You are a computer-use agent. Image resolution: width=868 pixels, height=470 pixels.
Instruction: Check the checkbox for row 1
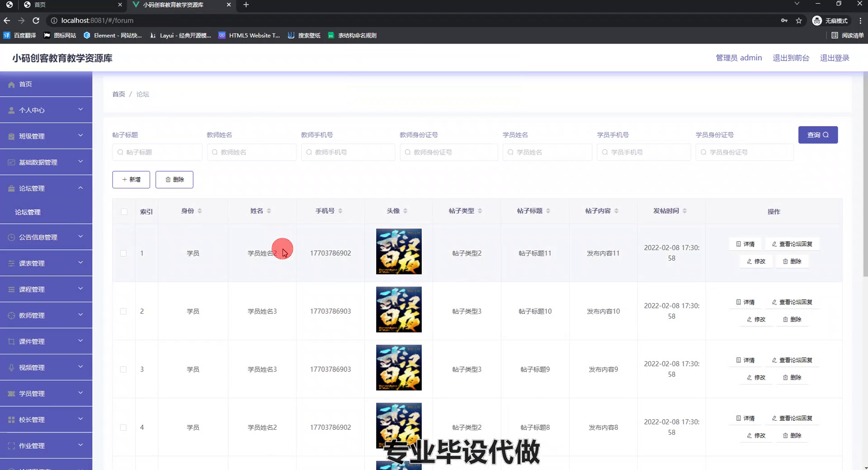click(x=123, y=253)
